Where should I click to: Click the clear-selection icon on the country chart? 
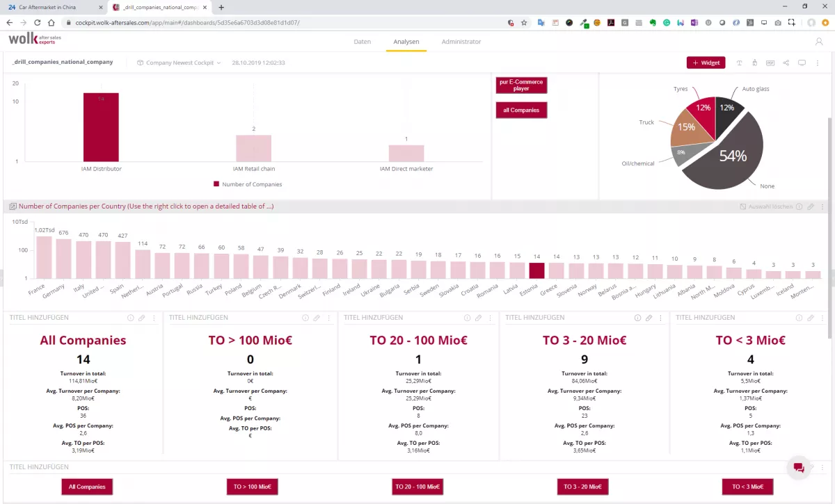[743, 206]
